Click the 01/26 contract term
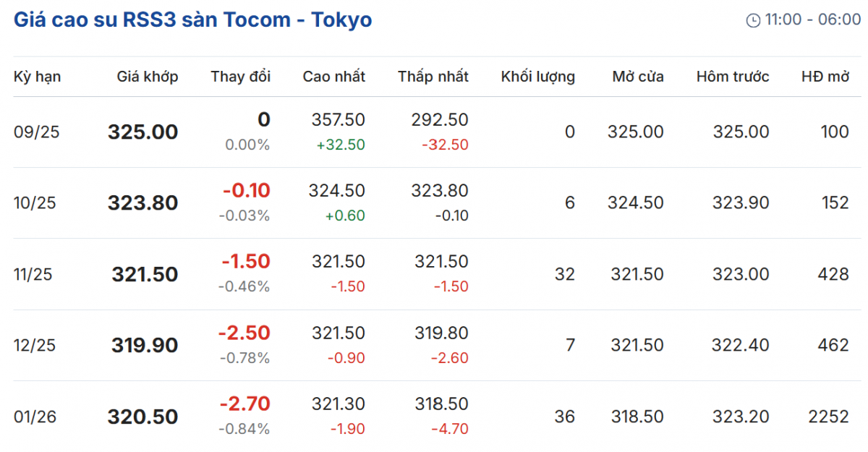The image size is (868, 452). pyautogui.click(x=35, y=417)
